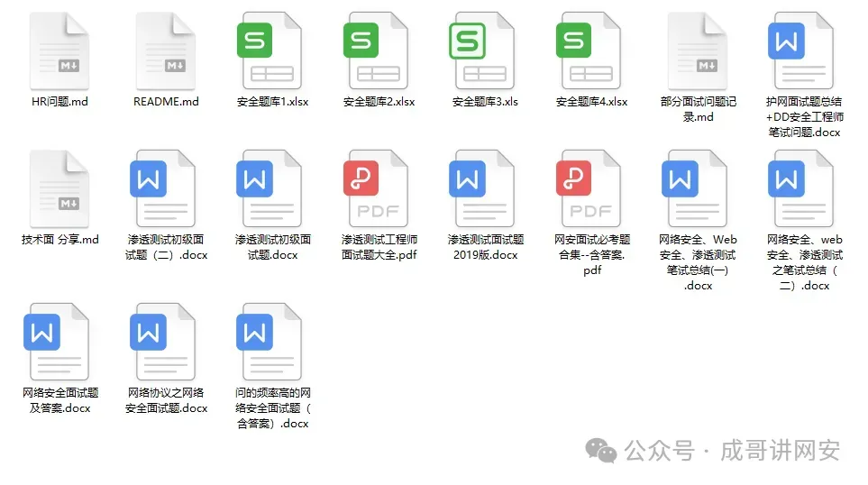Select the 网络安全、web安全、渗透测试之笔试总结（二）icon
This screenshot has width=868, height=485.
point(800,188)
